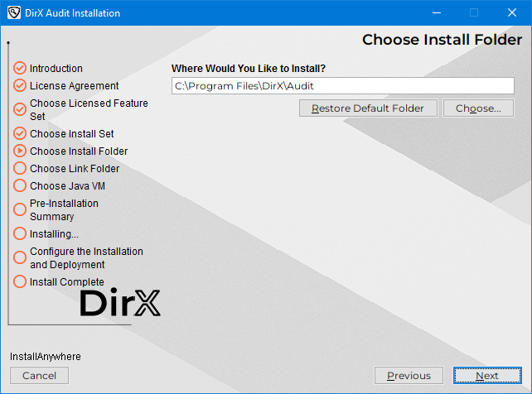This screenshot has width=532, height=394.
Task: Click the Configure the Installation step circle
Action: click(x=20, y=257)
